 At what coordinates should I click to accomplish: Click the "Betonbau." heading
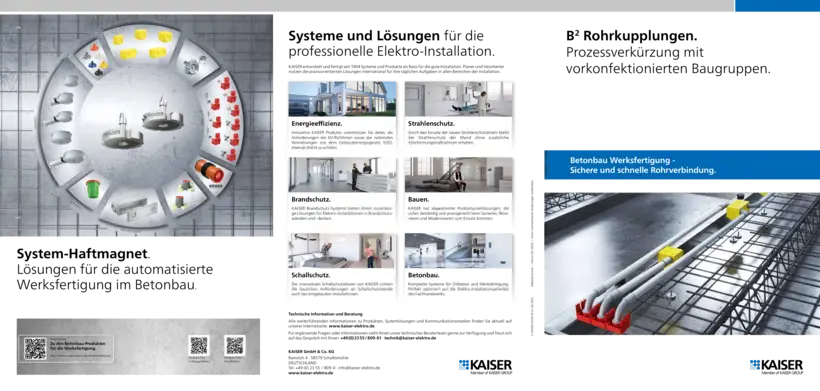click(424, 275)
